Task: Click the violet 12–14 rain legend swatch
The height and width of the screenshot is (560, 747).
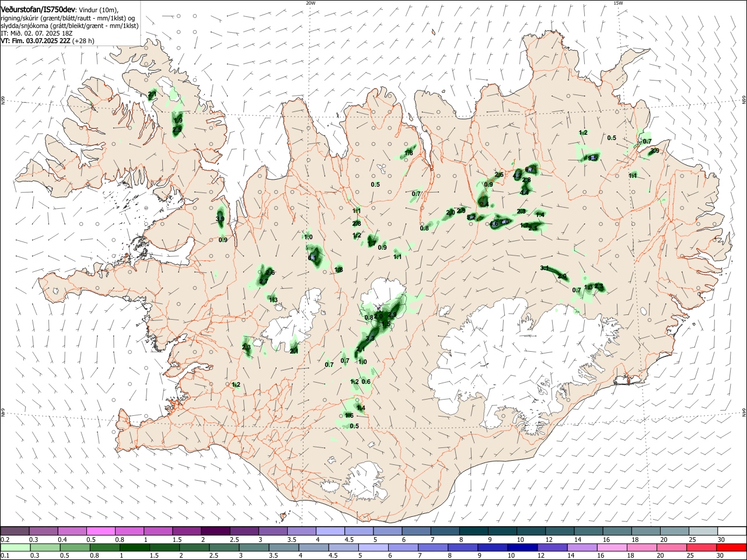Action: [x=552, y=547]
